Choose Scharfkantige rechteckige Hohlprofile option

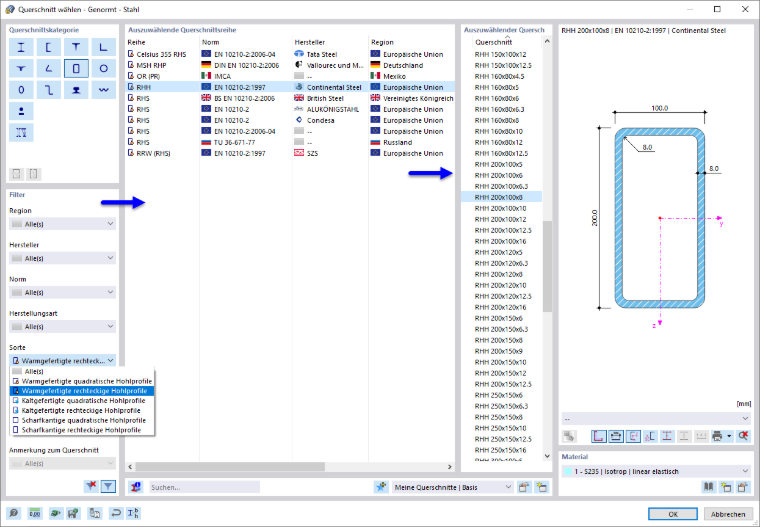pos(82,430)
